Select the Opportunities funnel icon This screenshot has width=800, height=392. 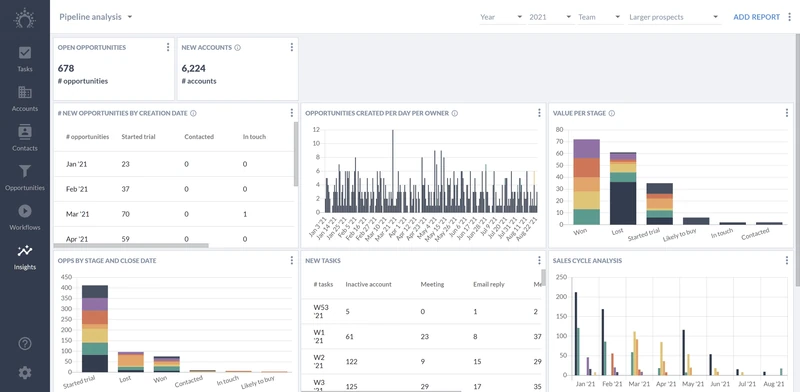[x=24, y=171]
